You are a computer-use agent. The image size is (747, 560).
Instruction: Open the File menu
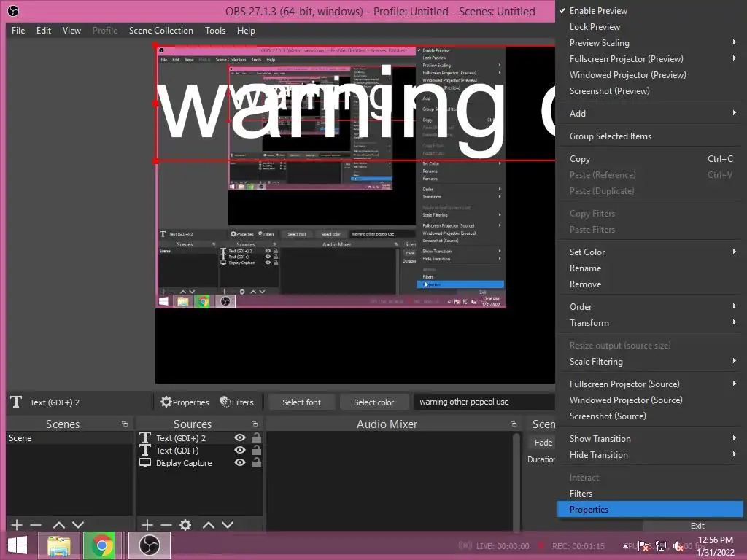pyautogui.click(x=18, y=31)
